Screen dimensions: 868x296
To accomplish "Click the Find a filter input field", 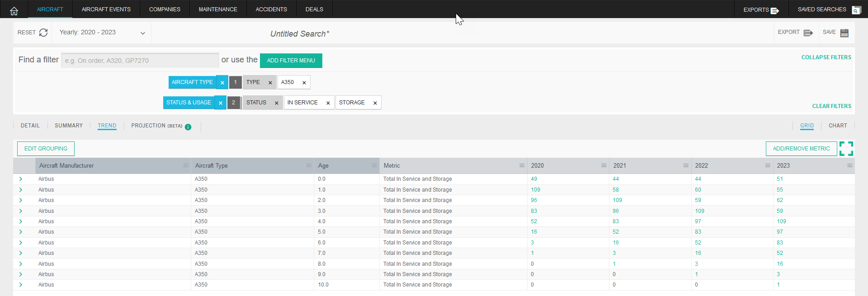I will click(x=140, y=61).
